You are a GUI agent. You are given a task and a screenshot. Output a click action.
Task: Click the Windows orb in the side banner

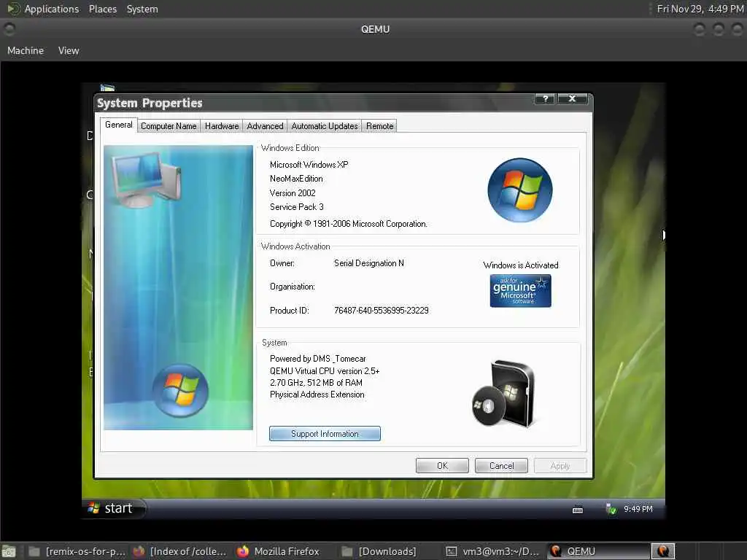click(180, 391)
